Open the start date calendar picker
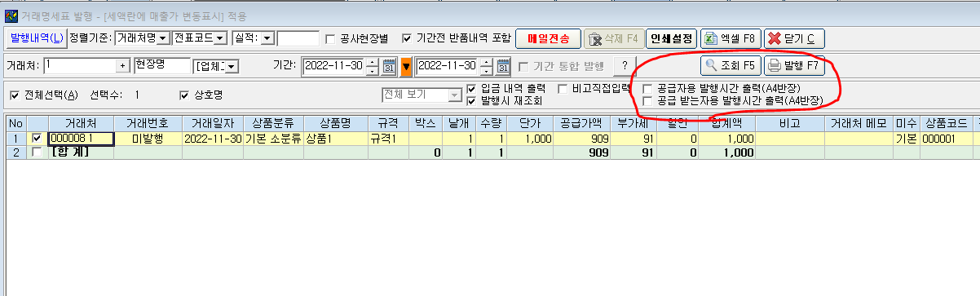 (x=389, y=65)
